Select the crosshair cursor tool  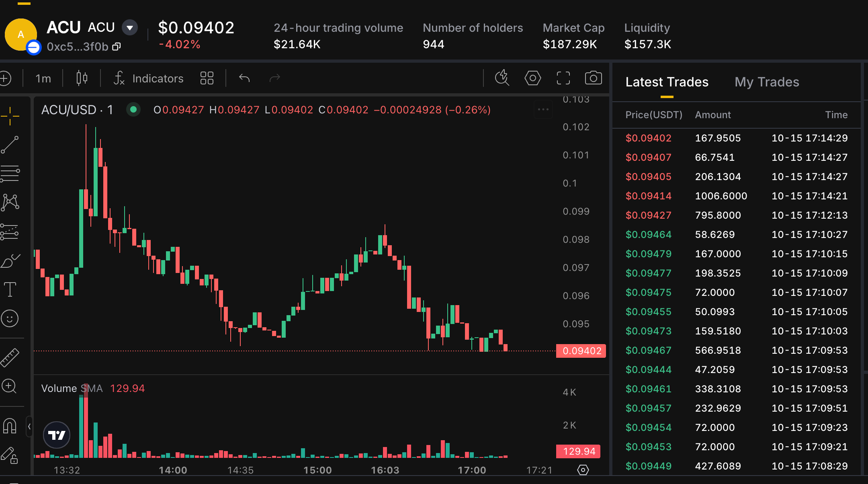[x=10, y=116]
